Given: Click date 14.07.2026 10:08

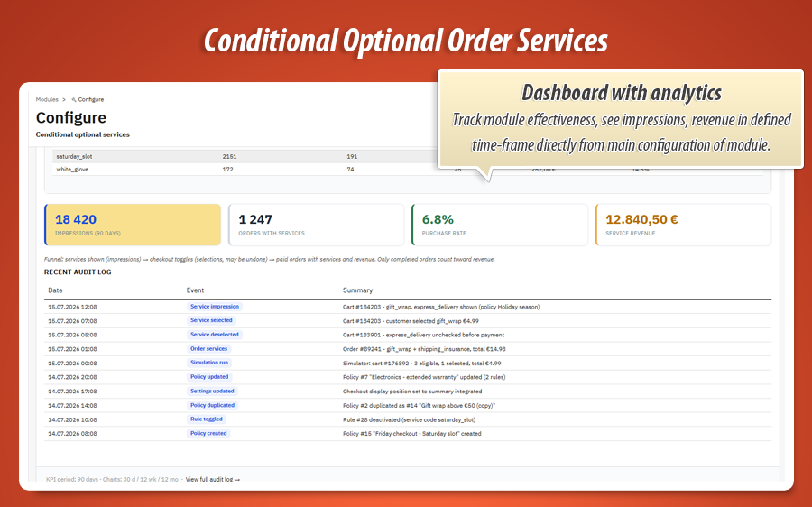Looking at the screenshot, I should tap(72, 420).
